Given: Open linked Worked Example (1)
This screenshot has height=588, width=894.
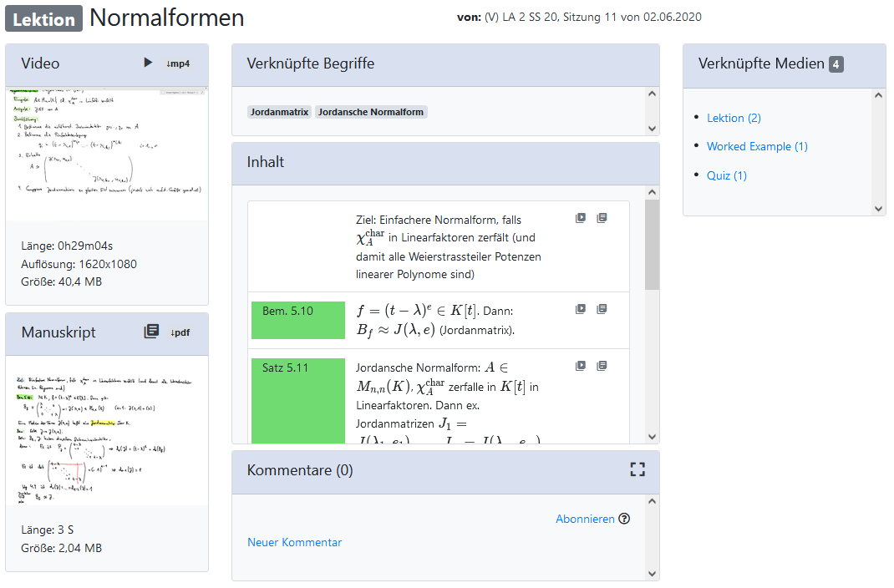Looking at the screenshot, I should click(757, 146).
